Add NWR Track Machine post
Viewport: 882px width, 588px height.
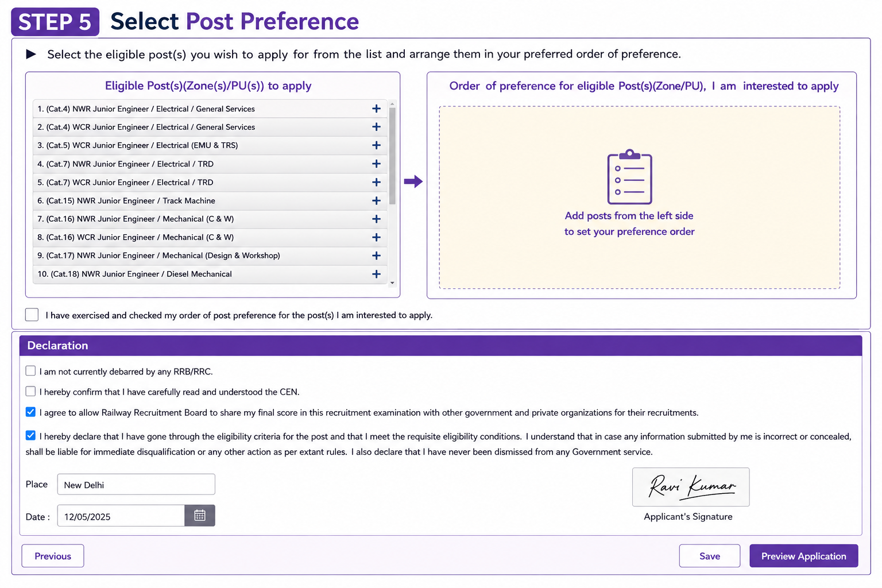pyautogui.click(x=376, y=200)
